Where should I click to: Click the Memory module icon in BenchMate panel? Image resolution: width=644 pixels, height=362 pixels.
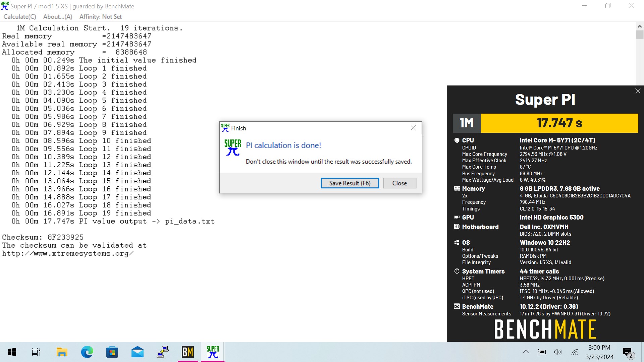click(x=457, y=188)
